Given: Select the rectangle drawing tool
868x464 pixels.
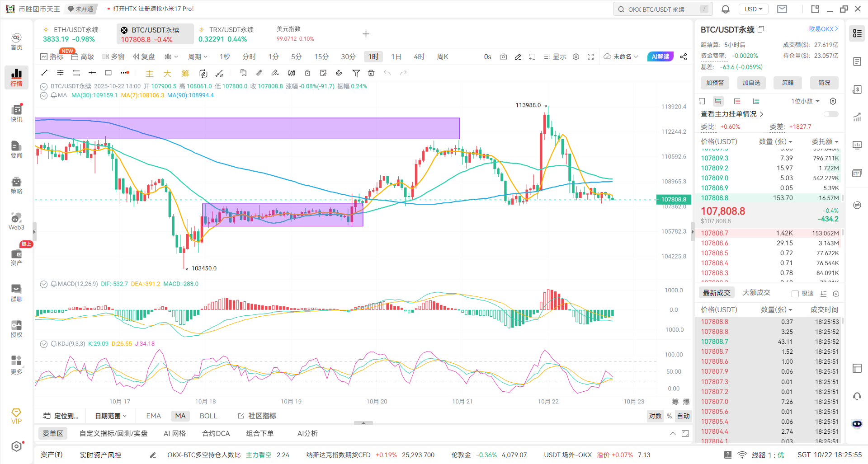Looking at the screenshot, I should 108,73.
